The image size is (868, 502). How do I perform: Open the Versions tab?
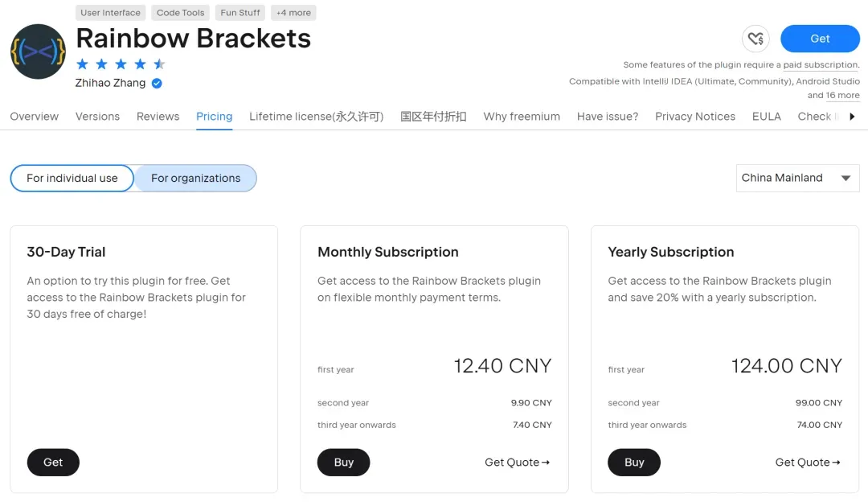click(97, 117)
